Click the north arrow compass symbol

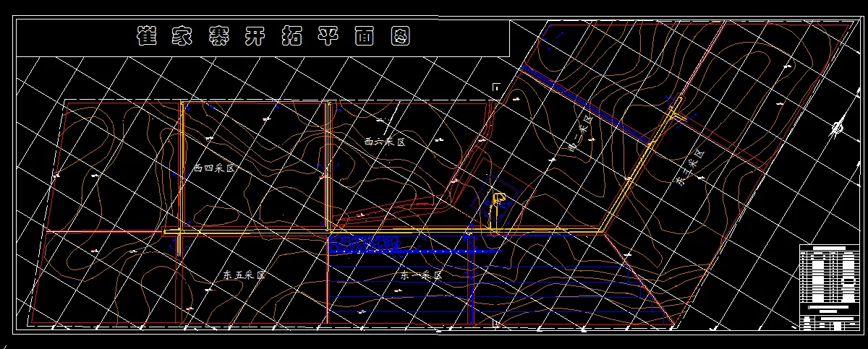pos(838,127)
